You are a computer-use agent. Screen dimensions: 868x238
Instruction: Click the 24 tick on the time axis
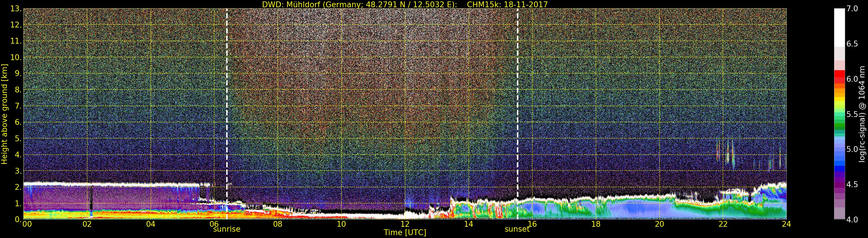tap(786, 224)
